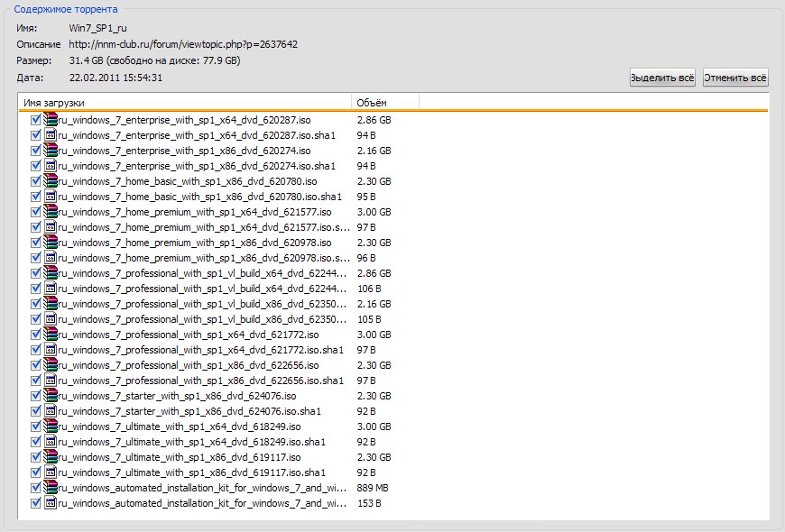Viewport: 785px width, 532px height.
Task: Click the ultimate x64 dvd_618249.iso archive icon
Action: pos(51,427)
